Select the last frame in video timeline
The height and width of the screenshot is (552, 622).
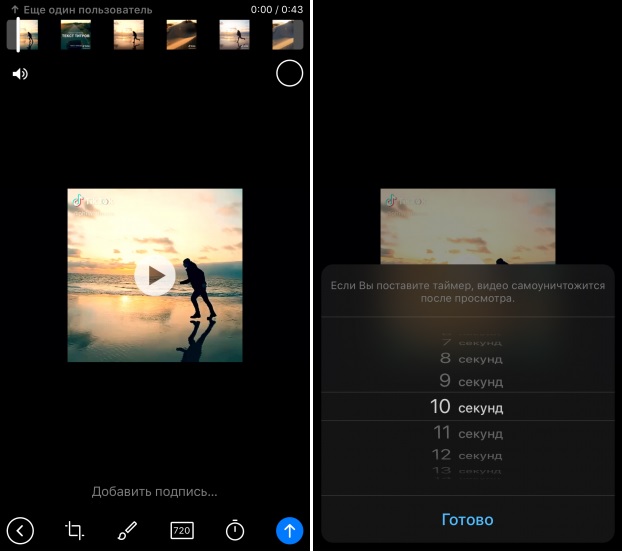pos(287,35)
